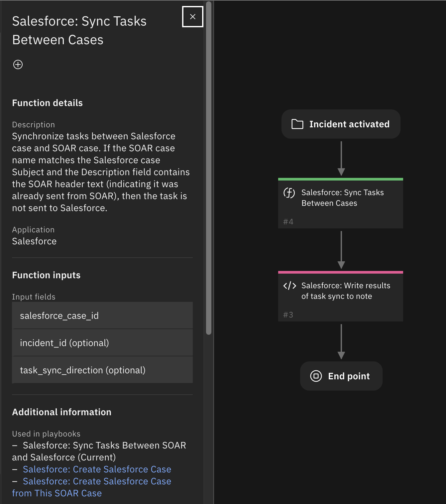Image resolution: width=446 pixels, height=504 pixels.
Task: Click the Description label
Action: coord(34,124)
